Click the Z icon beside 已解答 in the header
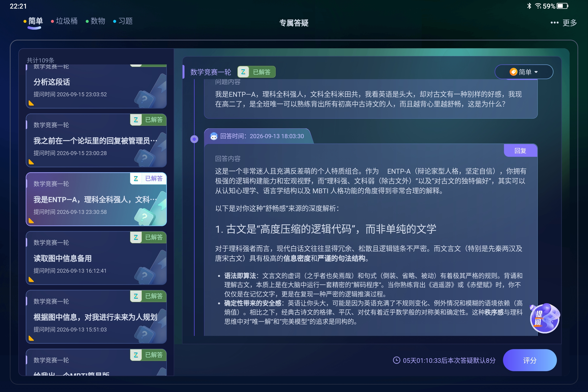Image resolution: width=588 pixels, height=392 pixels. (x=243, y=72)
